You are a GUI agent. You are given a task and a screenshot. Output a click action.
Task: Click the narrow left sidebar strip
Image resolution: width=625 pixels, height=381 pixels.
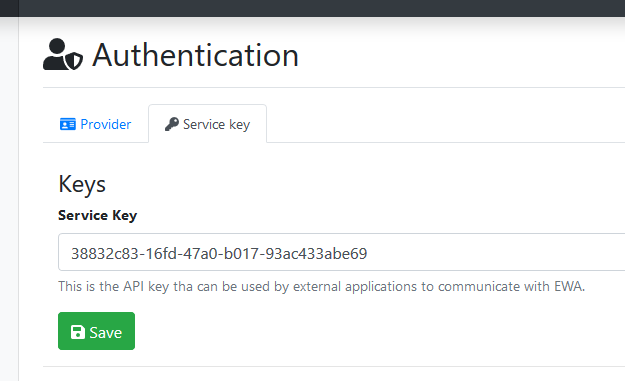9,199
